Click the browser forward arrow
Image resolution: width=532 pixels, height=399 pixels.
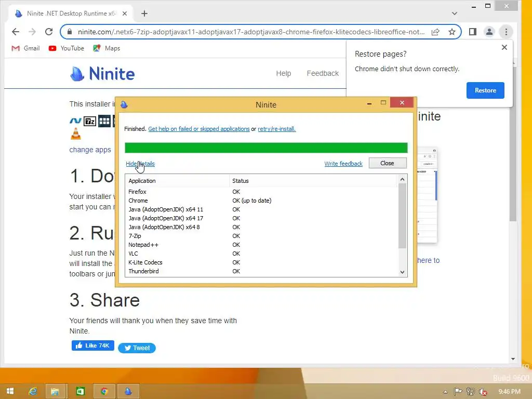coord(32,32)
